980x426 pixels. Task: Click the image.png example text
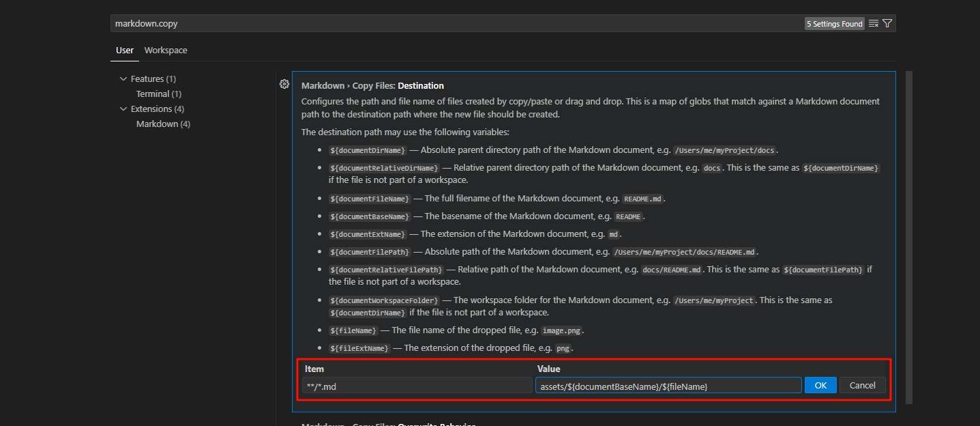tap(562, 330)
